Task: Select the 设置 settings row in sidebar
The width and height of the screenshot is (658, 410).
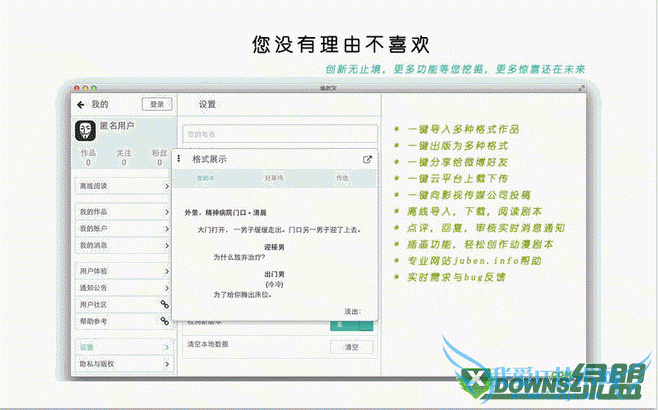Action: [x=124, y=347]
